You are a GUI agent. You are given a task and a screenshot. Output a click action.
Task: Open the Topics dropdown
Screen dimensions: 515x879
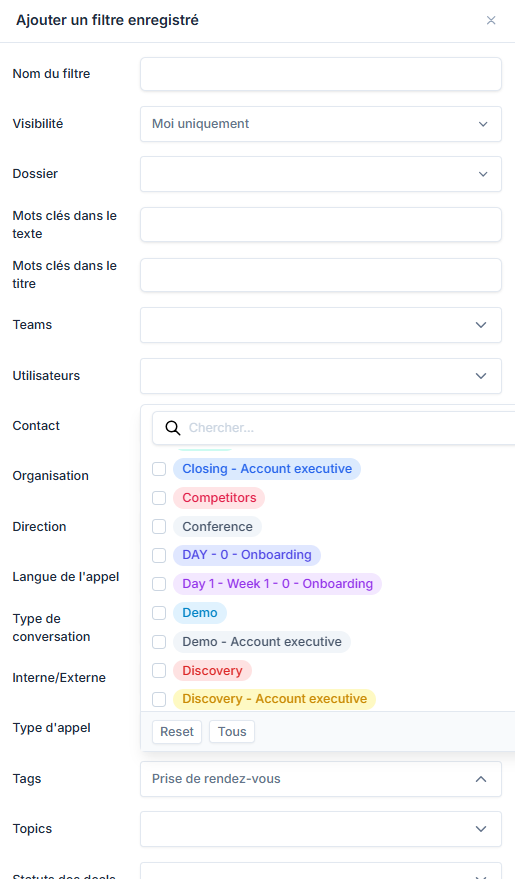click(321, 829)
